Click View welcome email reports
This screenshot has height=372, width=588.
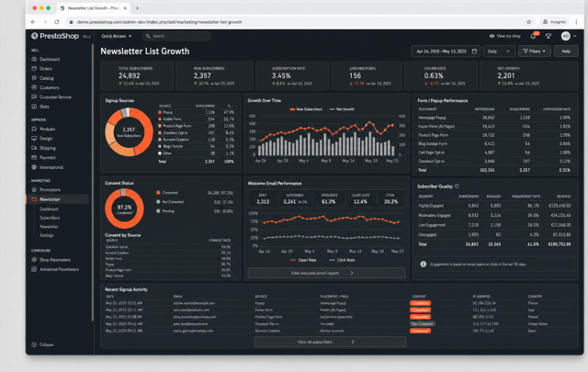(326, 273)
